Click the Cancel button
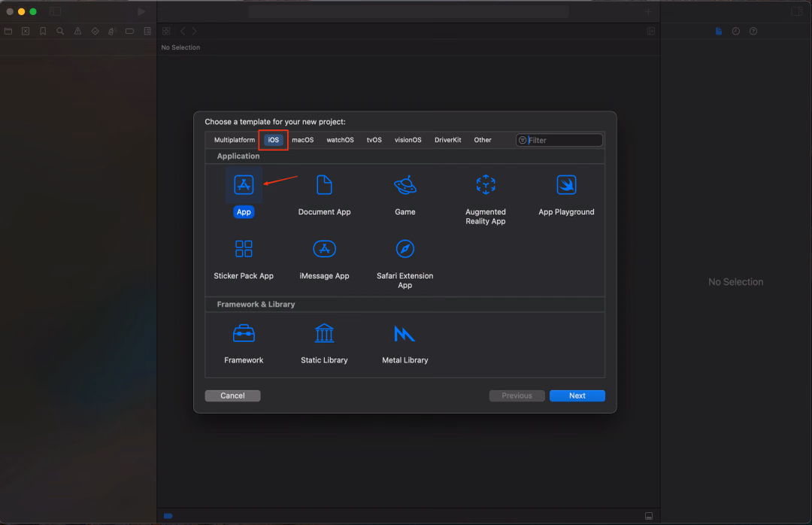The height and width of the screenshot is (525, 812). click(232, 396)
